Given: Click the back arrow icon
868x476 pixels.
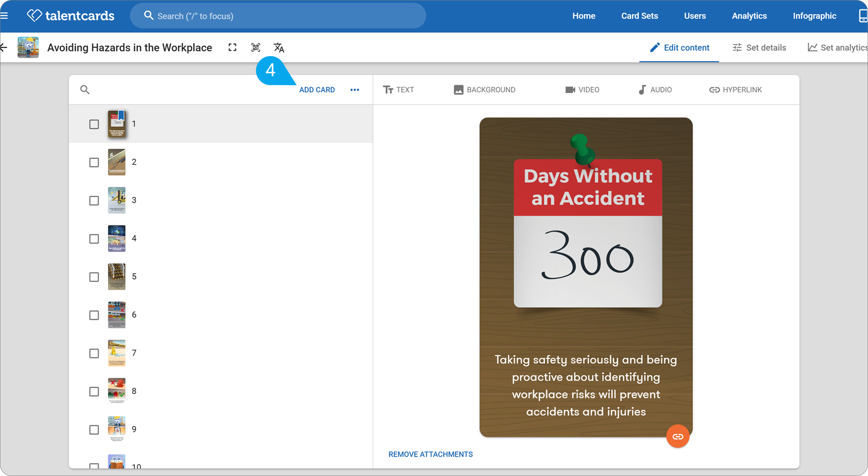Looking at the screenshot, I should coord(4,48).
